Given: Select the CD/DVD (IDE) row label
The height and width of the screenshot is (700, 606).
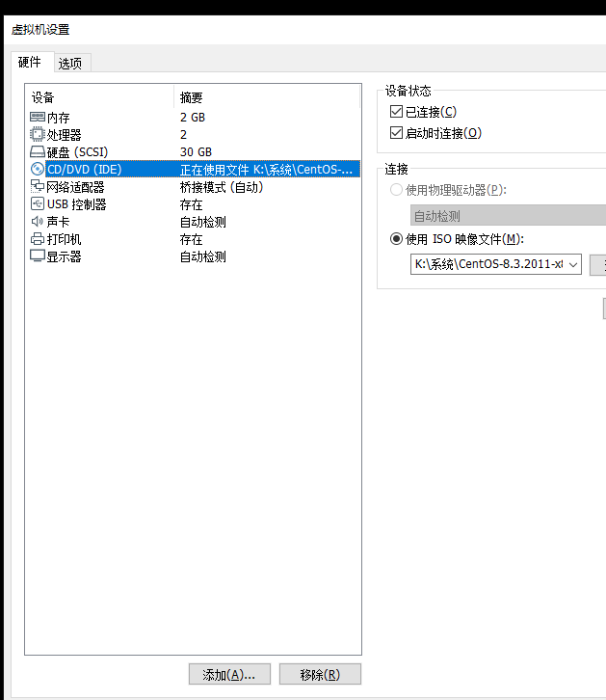Looking at the screenshot, I should pyautogui.click(x=84, y=170).
